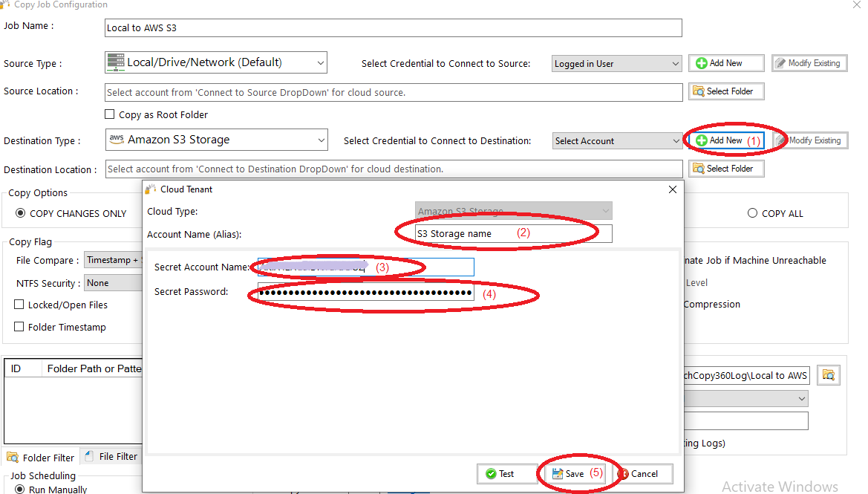
Task: Click the Job Name input field
Action: point(393,27)
